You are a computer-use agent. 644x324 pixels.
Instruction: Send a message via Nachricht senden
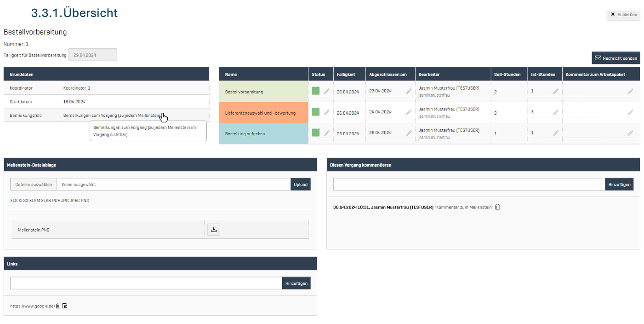tap(616, 58)
